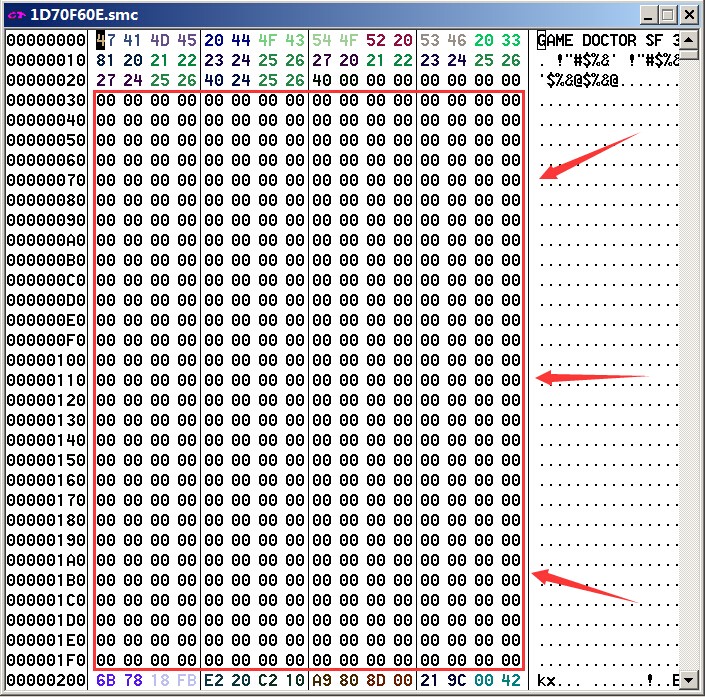The width and height of the screenshot is (705, 697).
Task: Select byte A9 in row 00000200
Action: tap(321, 680)
